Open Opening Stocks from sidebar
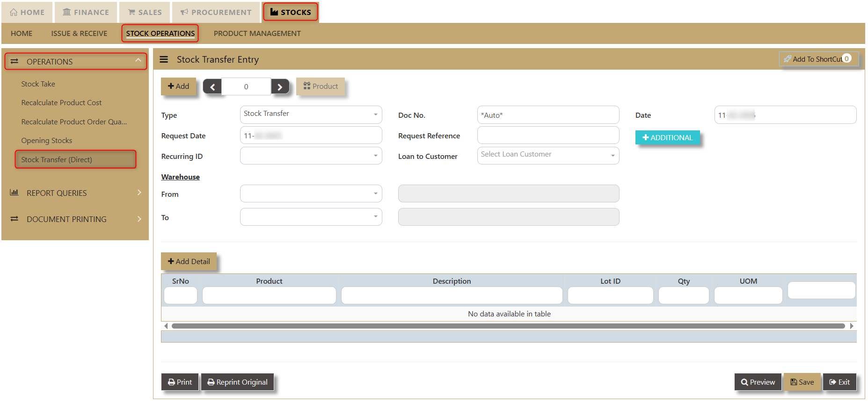This screenshot has width=868, height=401. (46, 141)
